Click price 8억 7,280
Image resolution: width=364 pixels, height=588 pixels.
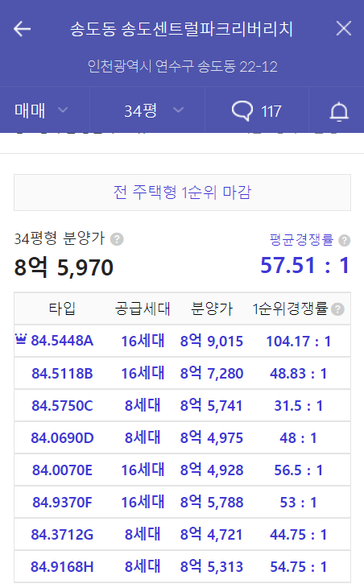coord(212,373)
